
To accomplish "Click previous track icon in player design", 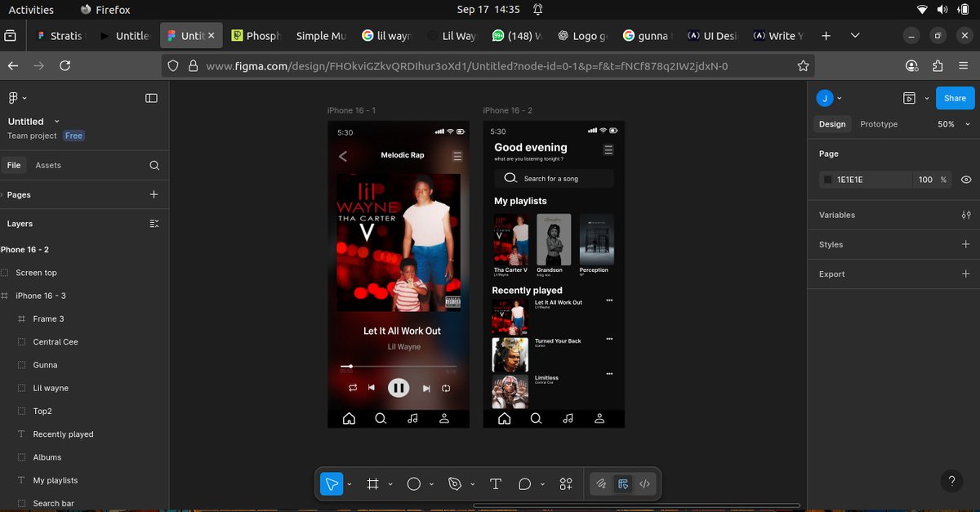I will pyautogui.click(x=372, y=389).
